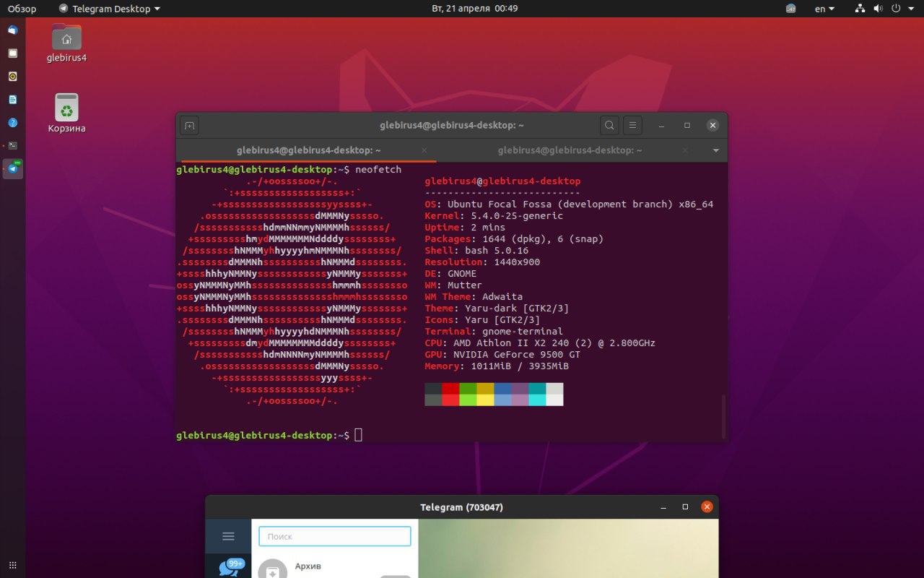The image size is (924, 578).
Task: Maximize the terminal window
Action: [x=687, y=126]
